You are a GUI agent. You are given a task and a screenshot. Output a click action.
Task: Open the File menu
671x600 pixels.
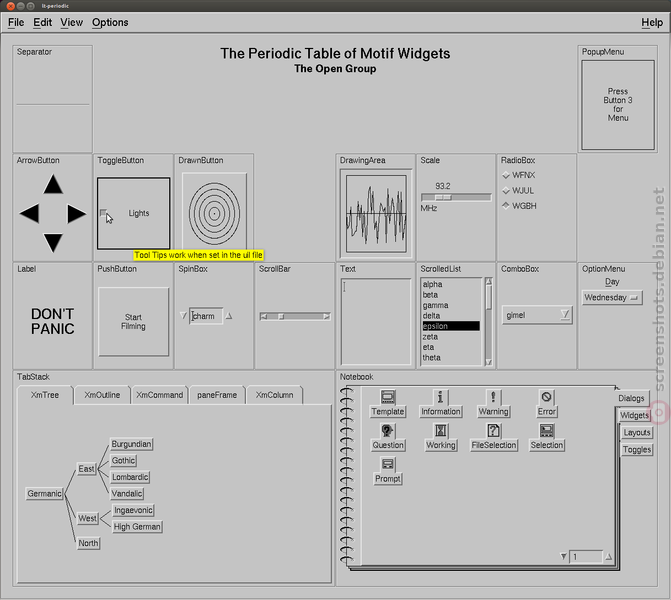tap(16, 22)
